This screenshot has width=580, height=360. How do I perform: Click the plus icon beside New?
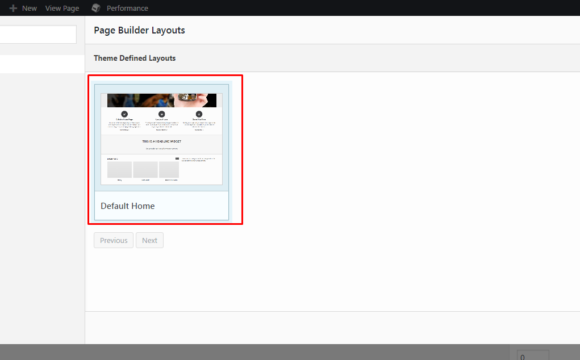pyautogui.click(x=13, y=8)
